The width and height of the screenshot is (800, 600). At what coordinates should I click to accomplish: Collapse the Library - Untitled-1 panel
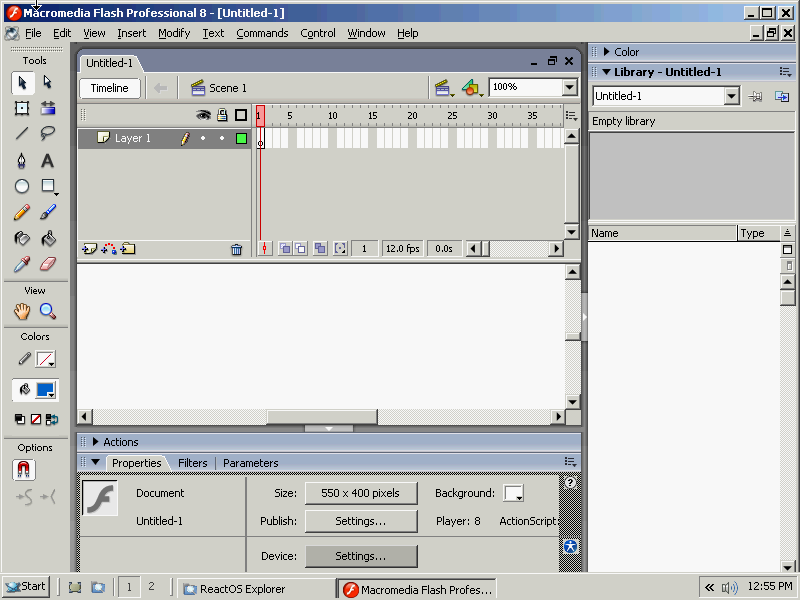tap(607, 72)
